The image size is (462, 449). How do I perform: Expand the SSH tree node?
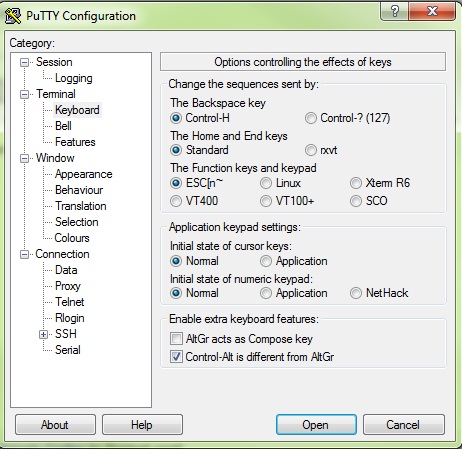click(43, 334)
